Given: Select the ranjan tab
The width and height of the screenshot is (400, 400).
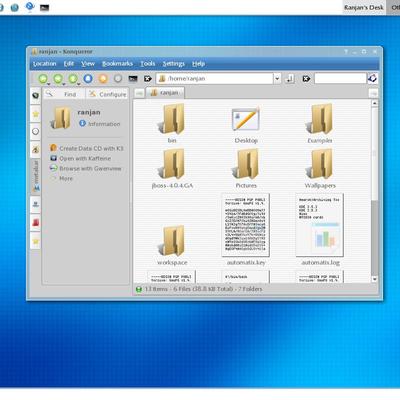Looking at the screenshot, I should 165,93.
